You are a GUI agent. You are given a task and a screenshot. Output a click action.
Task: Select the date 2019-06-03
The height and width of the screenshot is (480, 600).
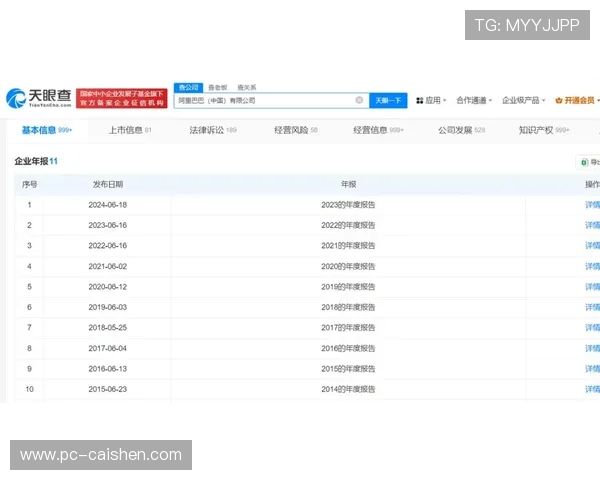point(108,307)
